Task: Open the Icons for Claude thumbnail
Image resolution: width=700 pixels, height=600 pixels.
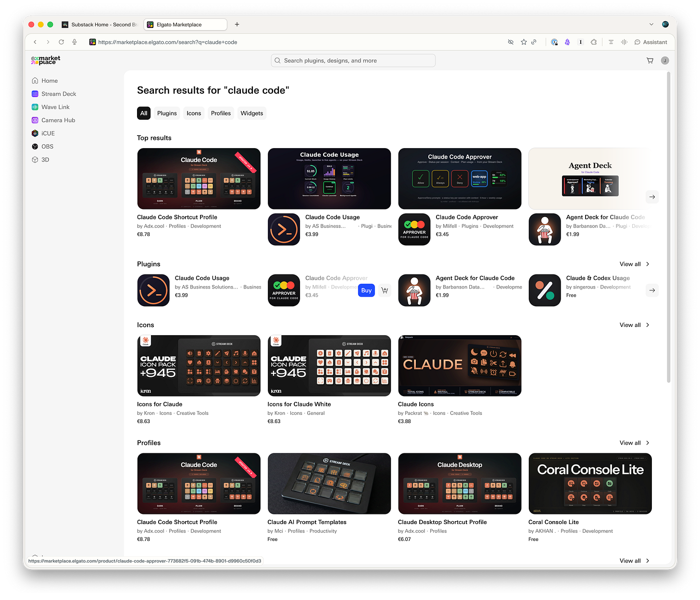Action: tap(199, 366)
